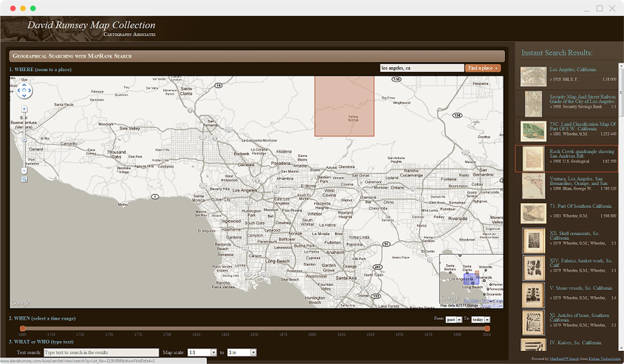The height and width of the screenshot is (364, 624).
Task: Open the XIV. Fabrics, basket work thumbnail
Action: pos(534,268)
